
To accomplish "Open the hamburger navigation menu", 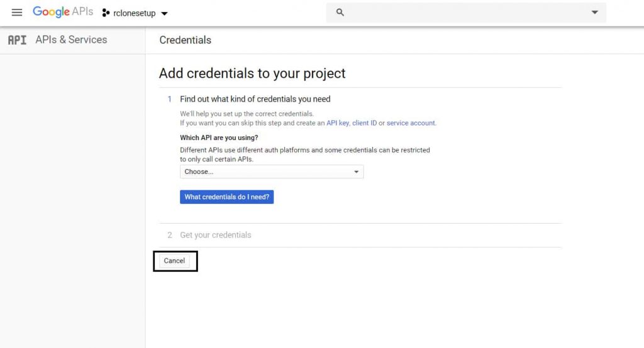I will tap(17, 13).
